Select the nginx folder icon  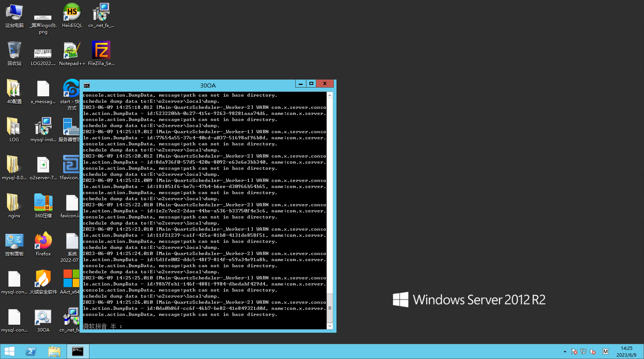14,206
